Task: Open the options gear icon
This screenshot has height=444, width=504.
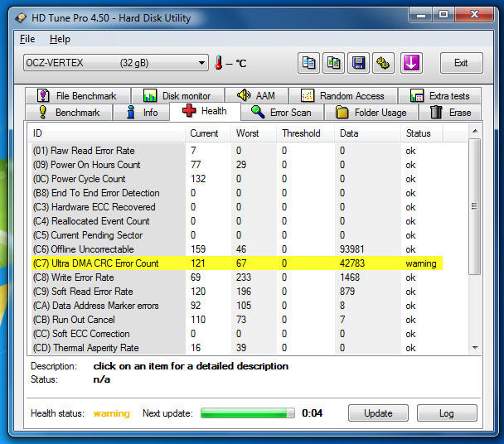Action: click(x=383, y=63)
